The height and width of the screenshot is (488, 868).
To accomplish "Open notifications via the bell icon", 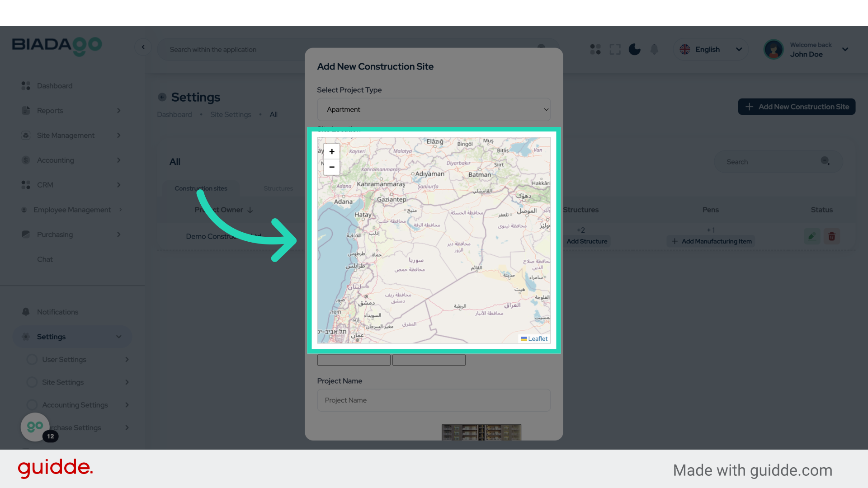I will (x=654, y=49).
